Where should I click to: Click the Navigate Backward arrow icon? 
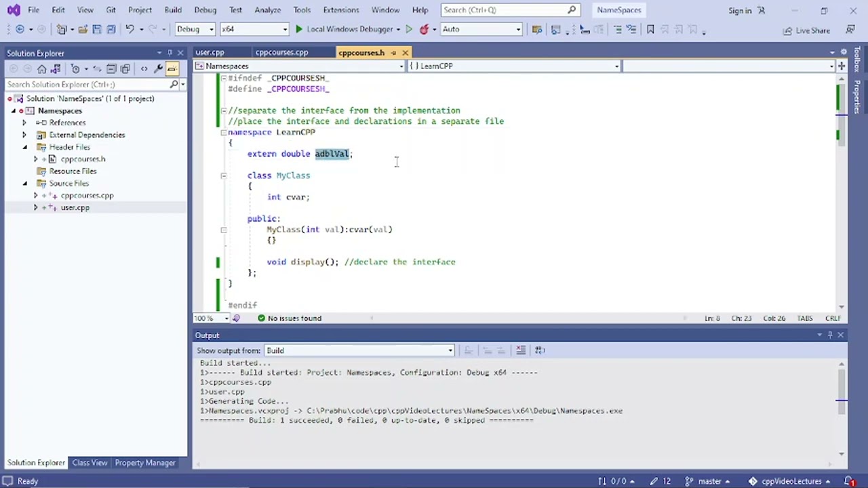(x=20, y=29)
